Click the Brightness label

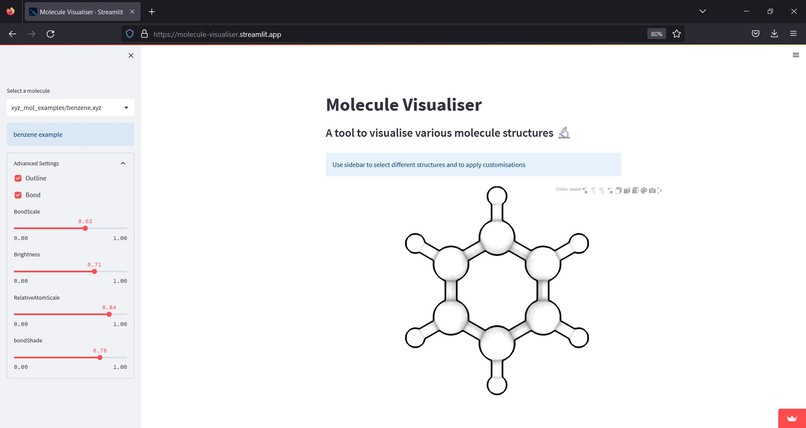(x=27, y=254)
